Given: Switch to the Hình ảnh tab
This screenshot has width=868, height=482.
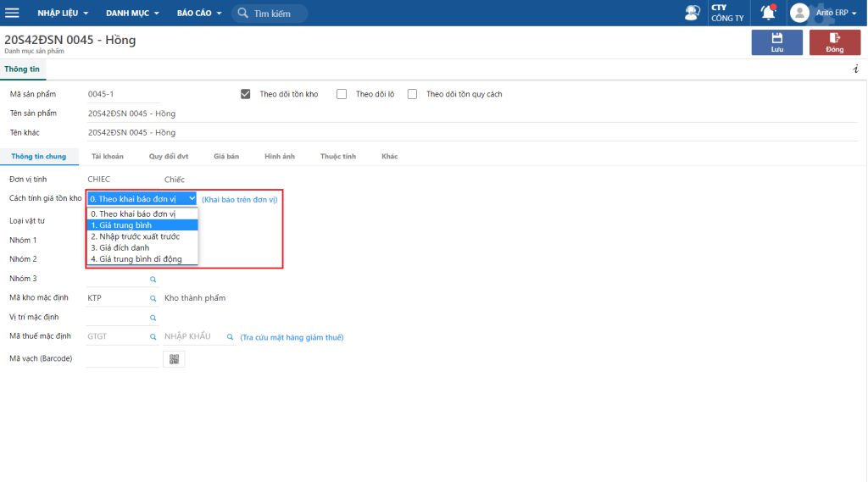Looking at the screenshot, I should coord(280,157).
